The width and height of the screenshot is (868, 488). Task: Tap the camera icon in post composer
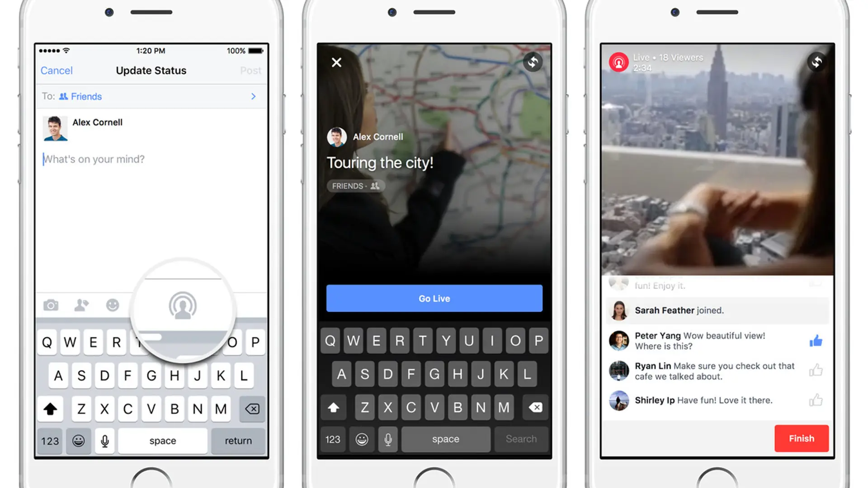[51, 305]
